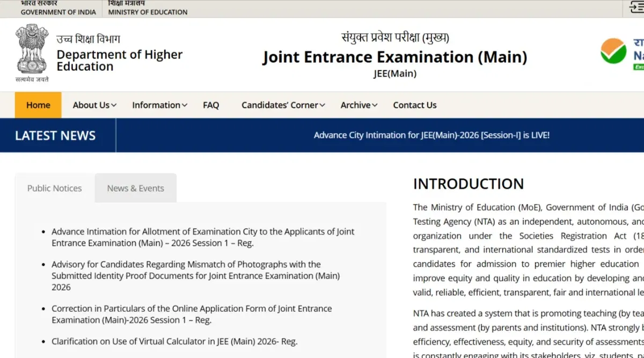Select Contact Us in the navigation bar

[414, 105]
